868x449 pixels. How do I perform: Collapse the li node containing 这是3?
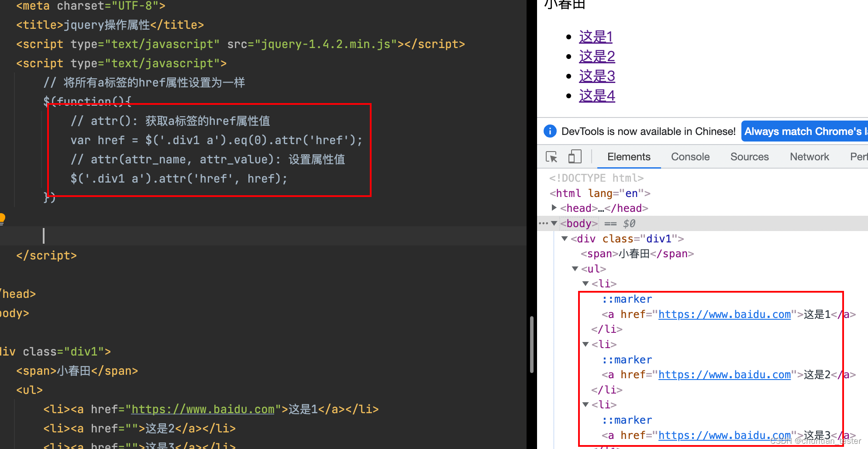click(586, 404)
